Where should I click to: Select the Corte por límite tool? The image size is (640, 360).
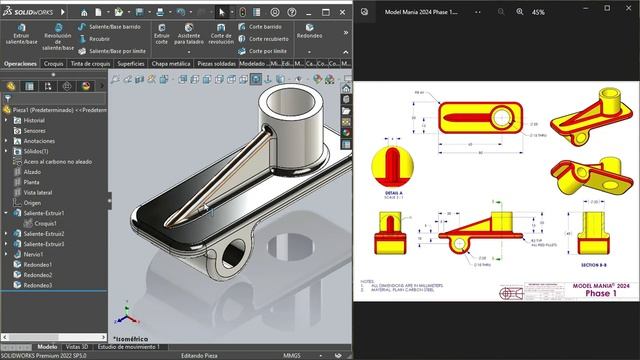262,51
